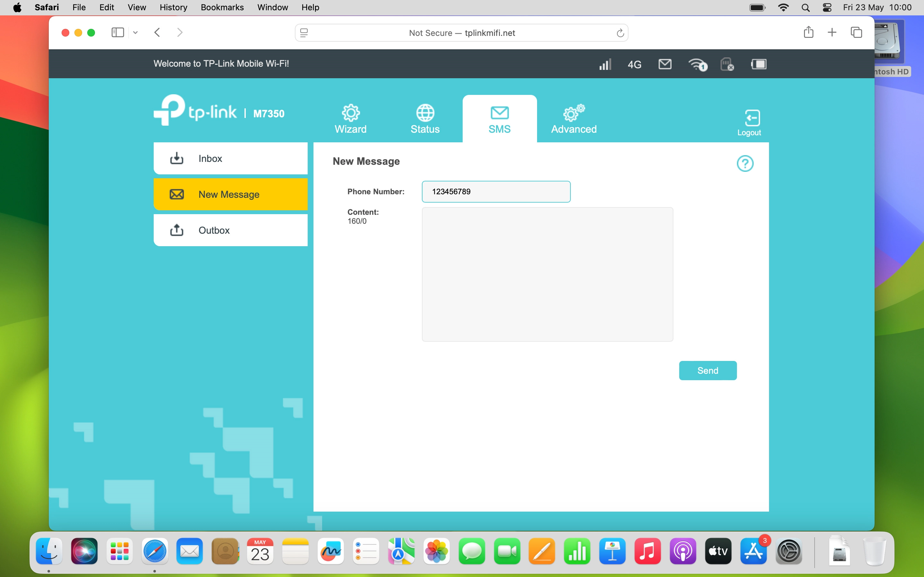Viewport: 924px width, 577px height.
Task: Open the Wizard setup page
Action: tap(350, 118)
